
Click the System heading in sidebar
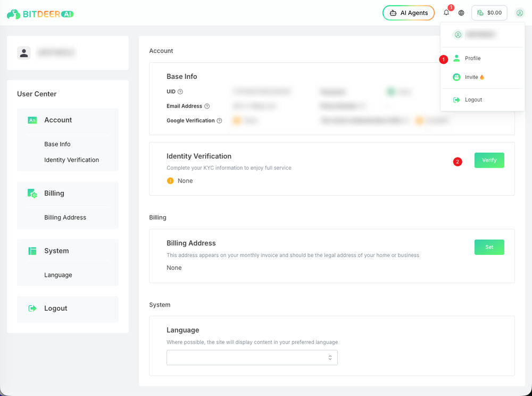click(x=57, y=251)
